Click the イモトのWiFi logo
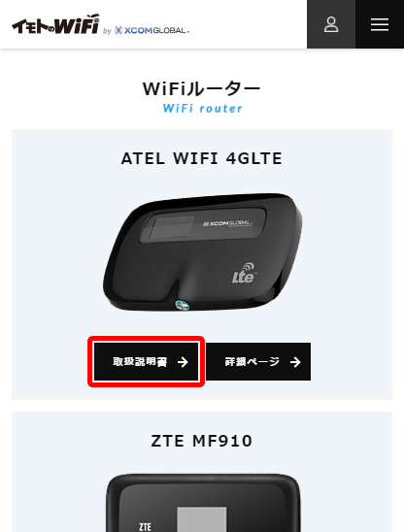Image resolution: width=404 pixels, height=532 pixels. click(x=56, y=24)
